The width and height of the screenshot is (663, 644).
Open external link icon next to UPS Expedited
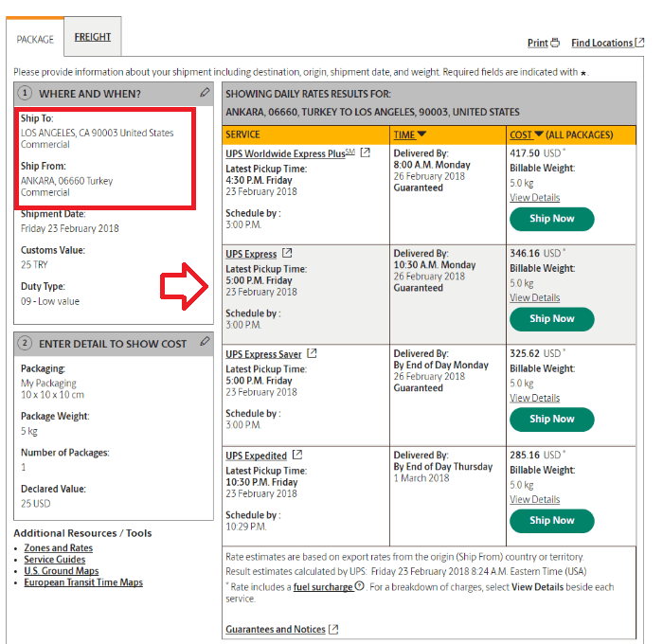click(297, 455)
